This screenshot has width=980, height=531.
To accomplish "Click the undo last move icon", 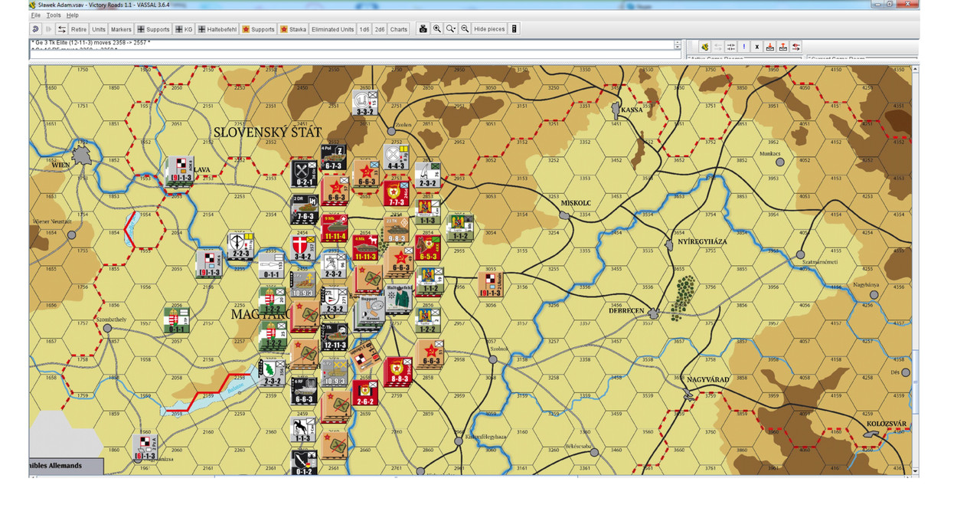I will click(x=36, y=29).
